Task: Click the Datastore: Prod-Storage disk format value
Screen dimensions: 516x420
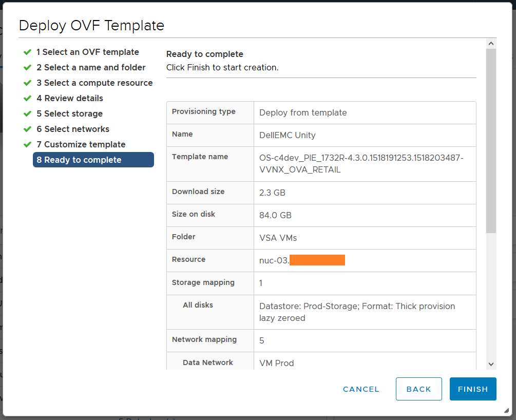Action: click(357, 312)
